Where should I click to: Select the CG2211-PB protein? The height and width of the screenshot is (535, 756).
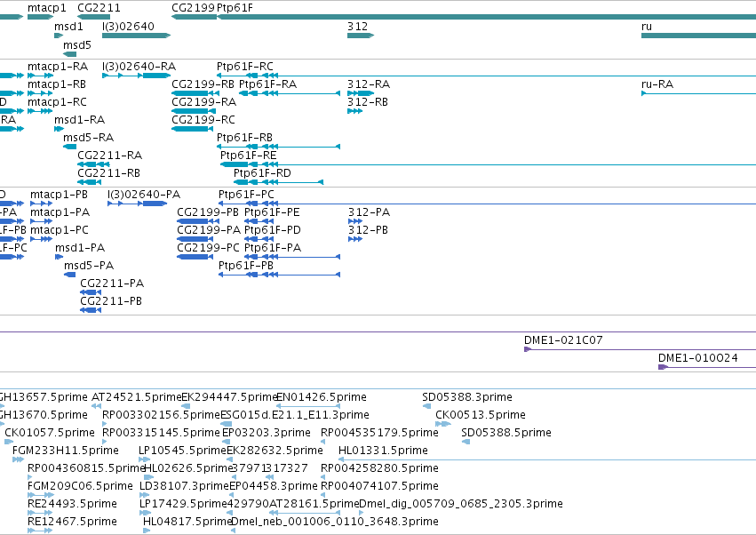point(91,310)
